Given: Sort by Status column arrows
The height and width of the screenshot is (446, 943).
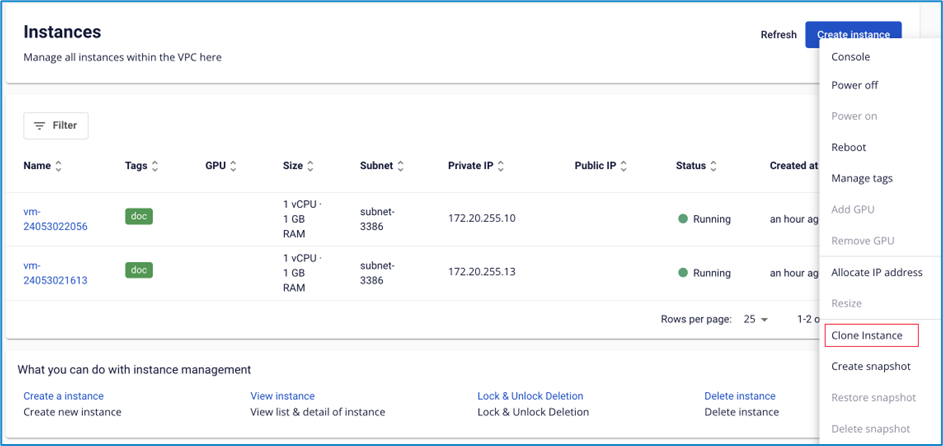Looking at the screenshot, I should click(x=715, y=166).
